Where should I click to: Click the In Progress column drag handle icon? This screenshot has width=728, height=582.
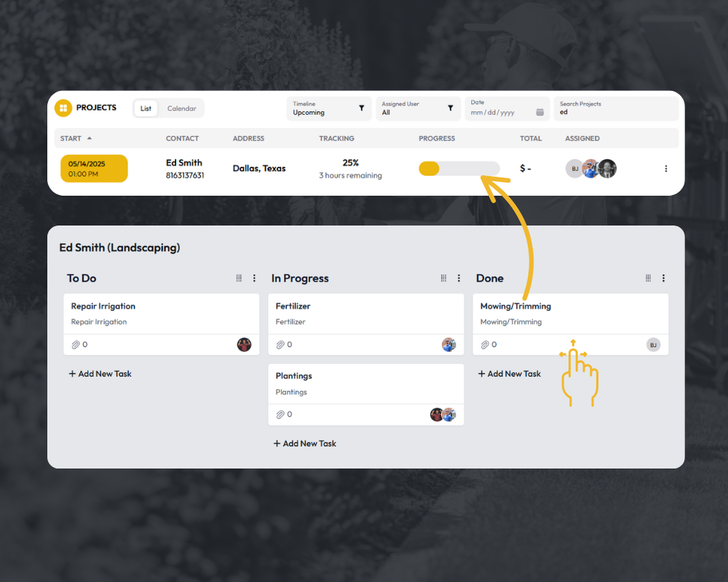click(443, 278)
